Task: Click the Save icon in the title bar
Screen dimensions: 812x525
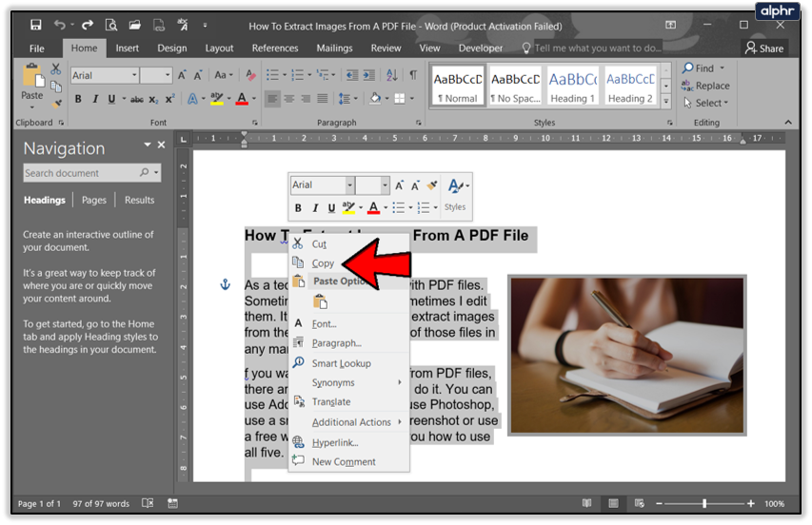Action: click(x=35, y=26)
